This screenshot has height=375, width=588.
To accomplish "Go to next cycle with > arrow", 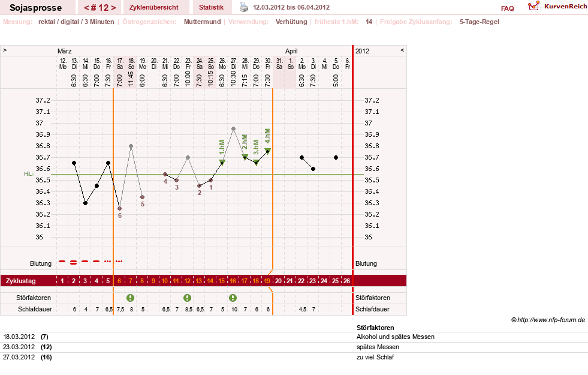I will pyautogui.click(x=113, y=8).
